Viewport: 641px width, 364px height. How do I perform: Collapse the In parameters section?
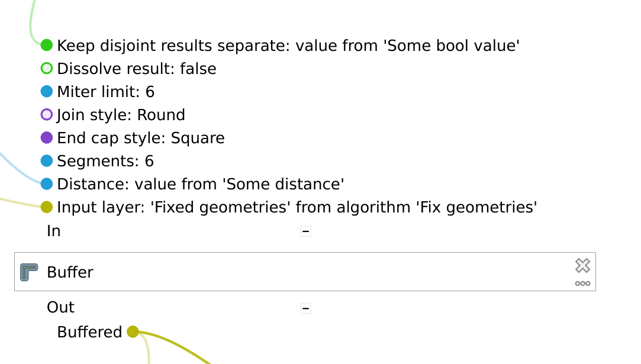[305, 231]
